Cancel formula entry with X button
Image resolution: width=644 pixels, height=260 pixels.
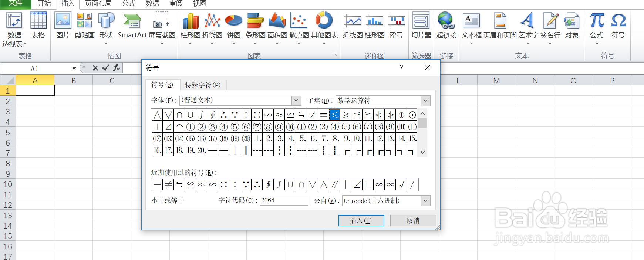(95, 68)
